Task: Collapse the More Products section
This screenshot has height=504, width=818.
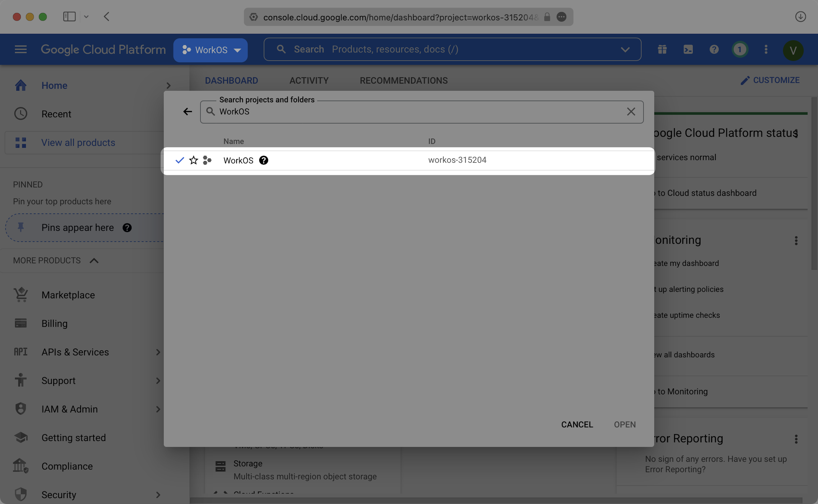Action: [94, 261]
